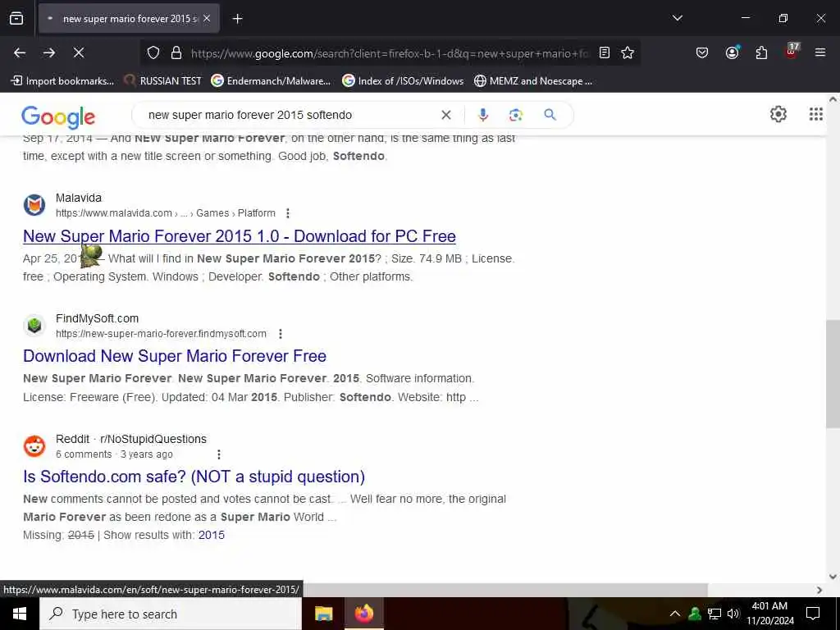840x630 pixels.
Task: Open network status tray icon
Action: [714, 614]
